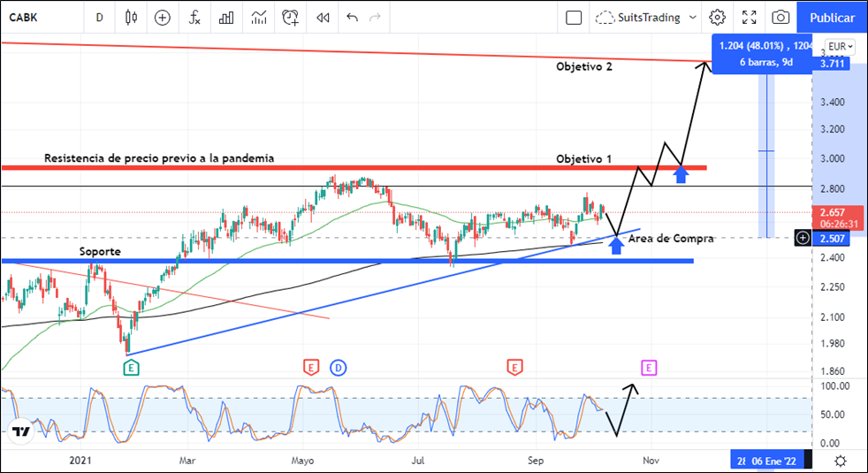868x473 pixels.
Task: Click the CABK symbol search field
Action: click(35, 17)
